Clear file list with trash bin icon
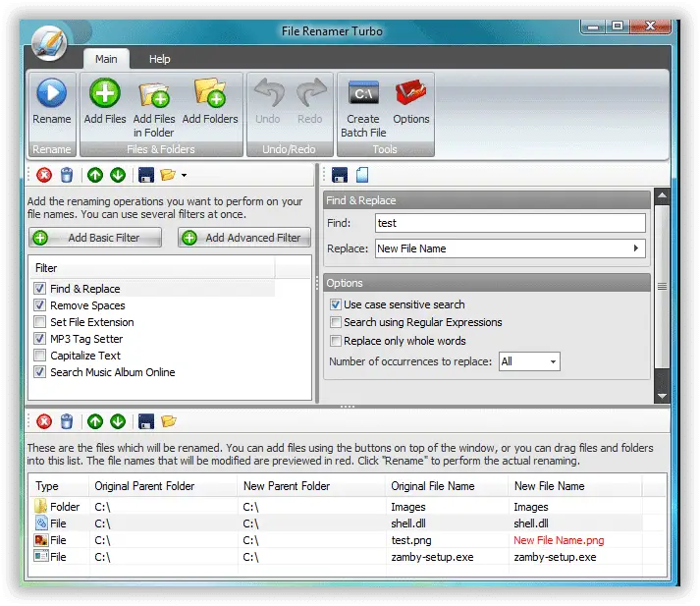Screen dimensions: 700x606 (x=67, y=421)
